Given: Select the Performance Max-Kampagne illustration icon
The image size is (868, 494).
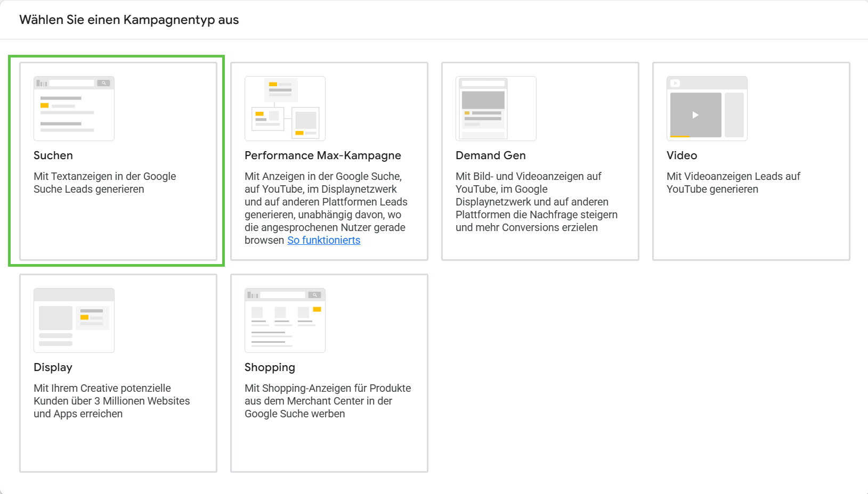Looking at the screenshot, I should pos(285,109).
